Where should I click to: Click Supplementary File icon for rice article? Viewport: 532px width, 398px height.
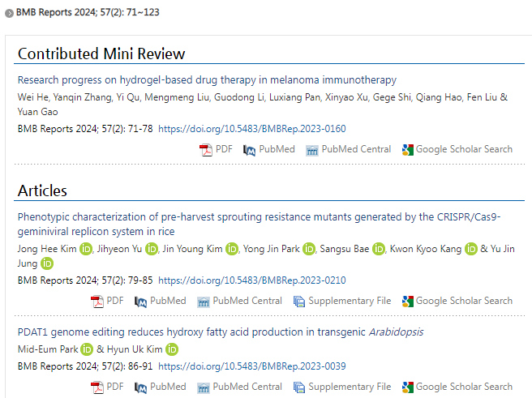(299, 302)
